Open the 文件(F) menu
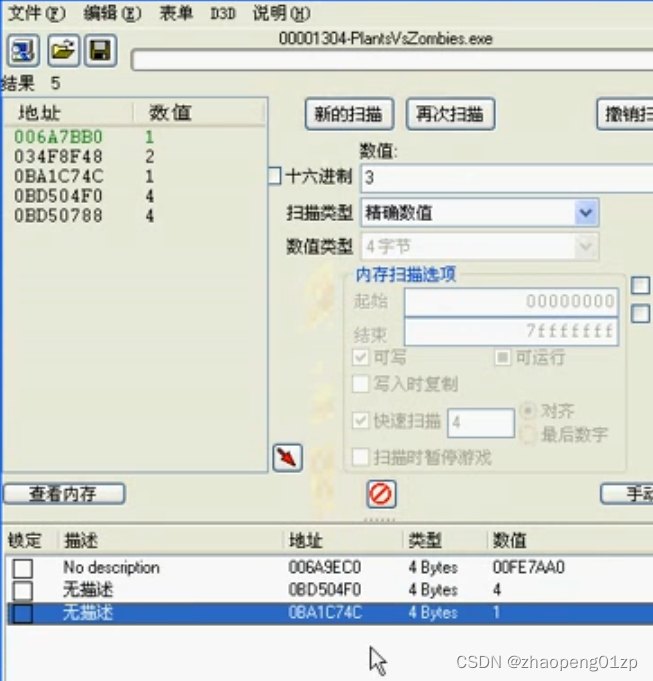 [x=37, y=13]
